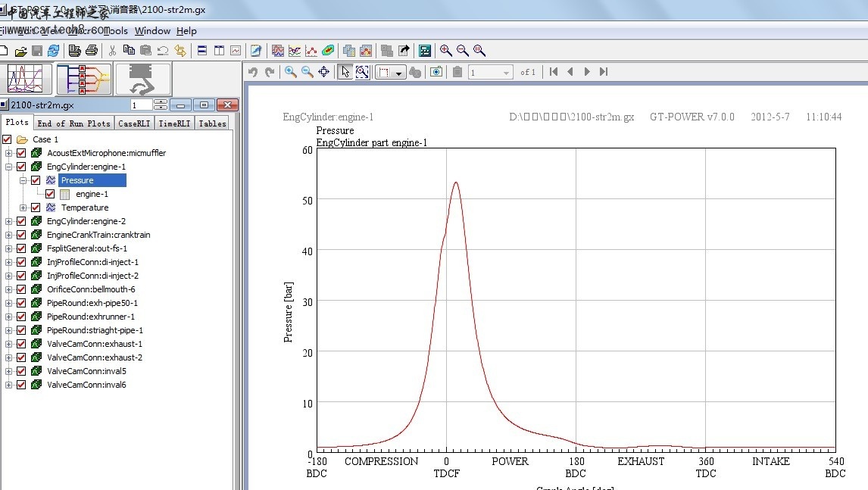Click the print icon in main toolbar
The width and height of the screenshot is (868, 490).
click(92, 51)
